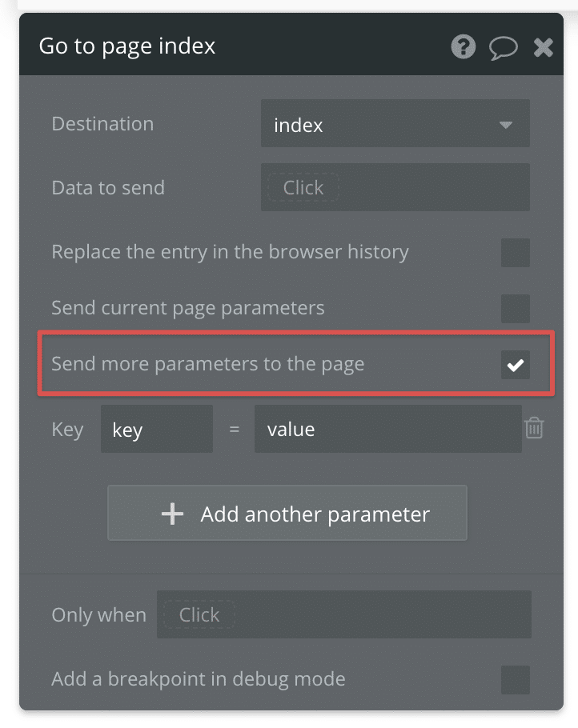This screenshot has width=578, height=728.
Task: Click the equals sign between key and value
Action: point(232,429)
